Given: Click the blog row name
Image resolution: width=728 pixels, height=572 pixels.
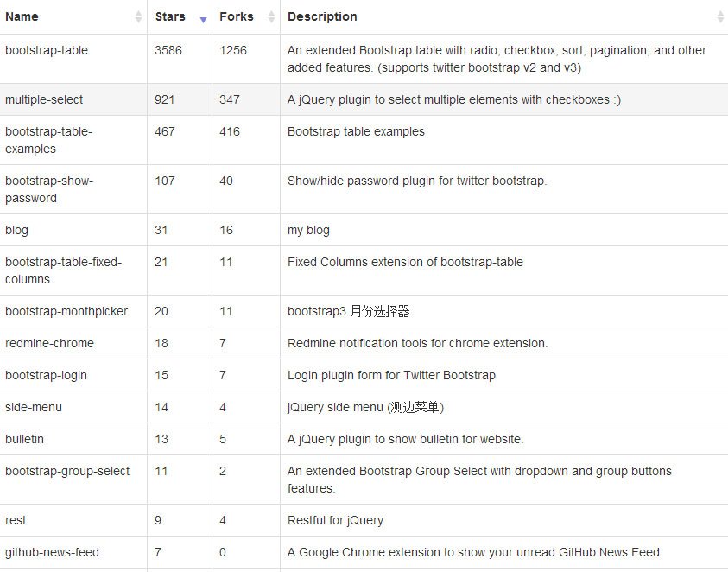Looking at the screenshot, I should [16, 230].
